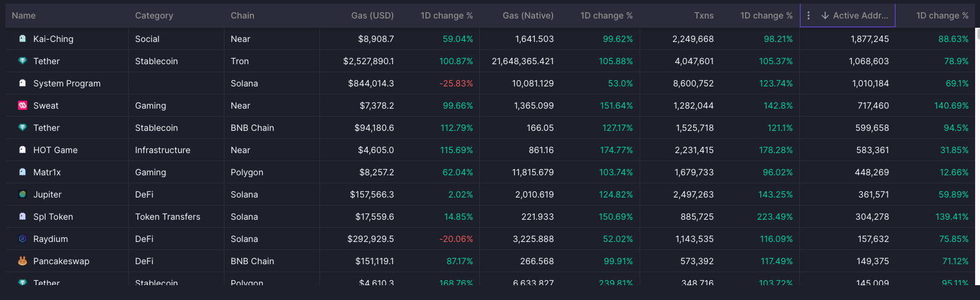980x300 pixels.
Task: Click the 599,658 active addresses value
Action: click(872, 128)
